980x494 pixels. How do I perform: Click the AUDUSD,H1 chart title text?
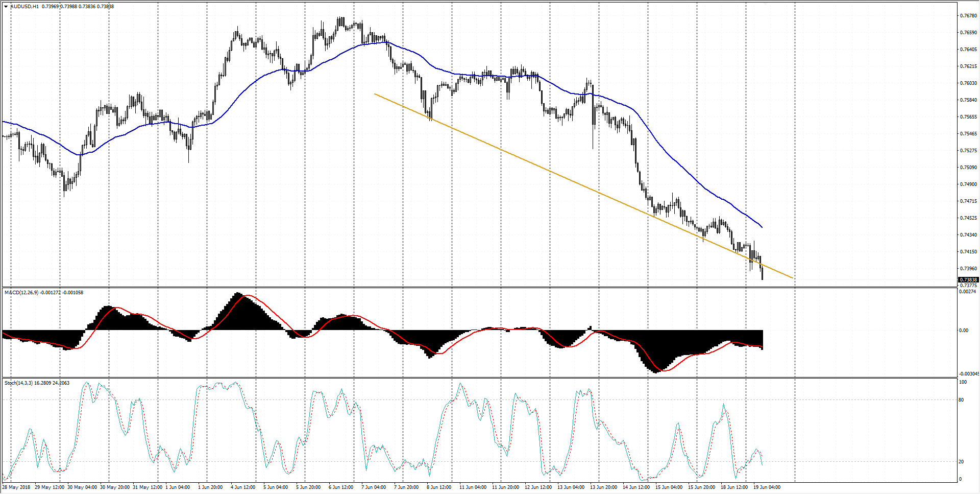point(24,7)
